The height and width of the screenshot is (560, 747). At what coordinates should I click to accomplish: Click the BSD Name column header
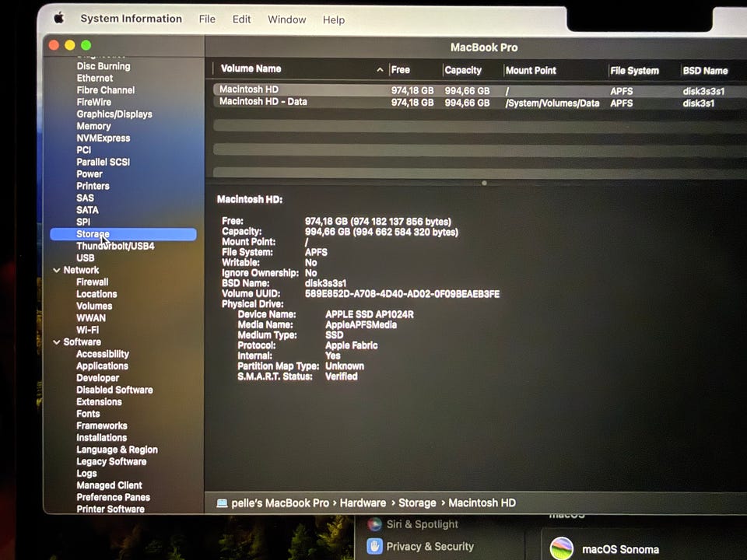click(x=705, y=71)
